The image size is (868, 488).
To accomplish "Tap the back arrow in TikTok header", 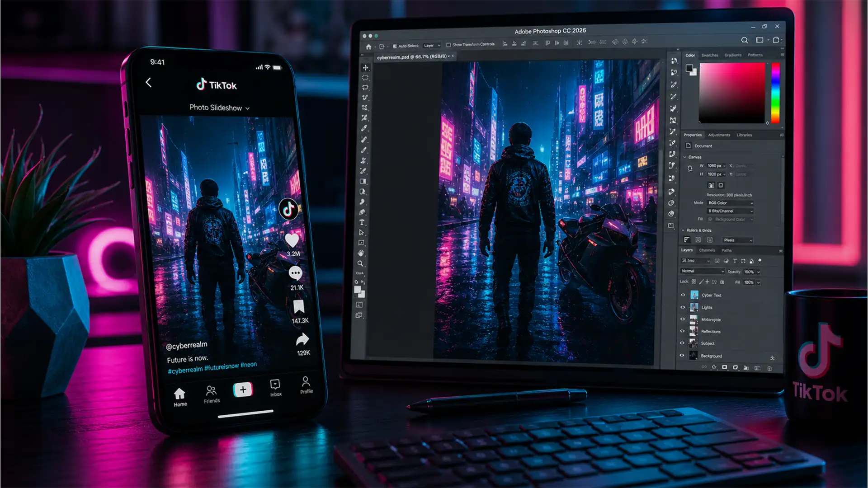I will (x=148, y=82).
